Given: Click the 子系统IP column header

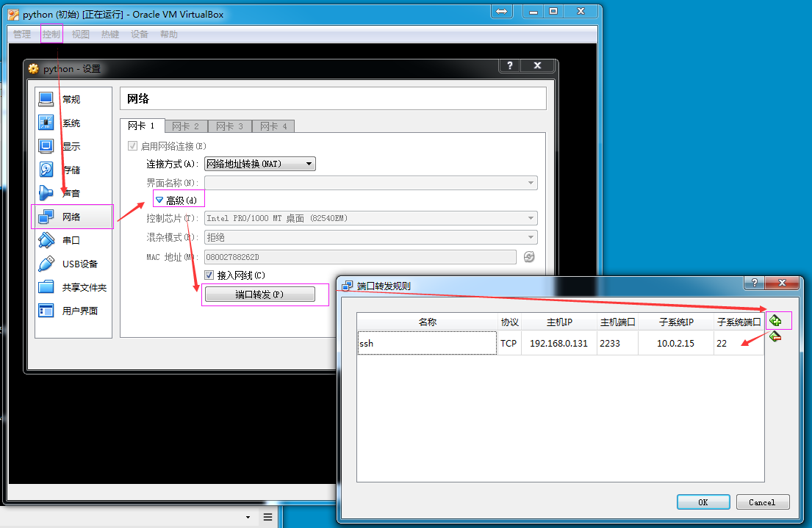Looking at the screenshot, I should pyautogui.click(x=676, y=322).
